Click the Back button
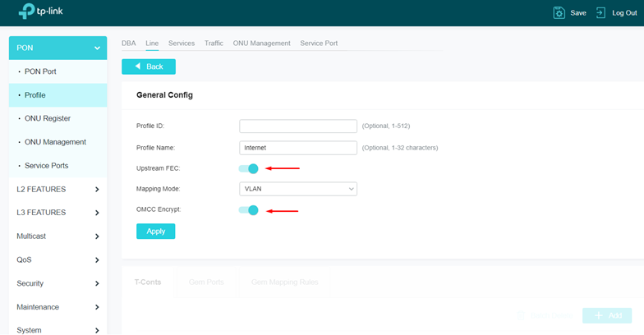 149,67
